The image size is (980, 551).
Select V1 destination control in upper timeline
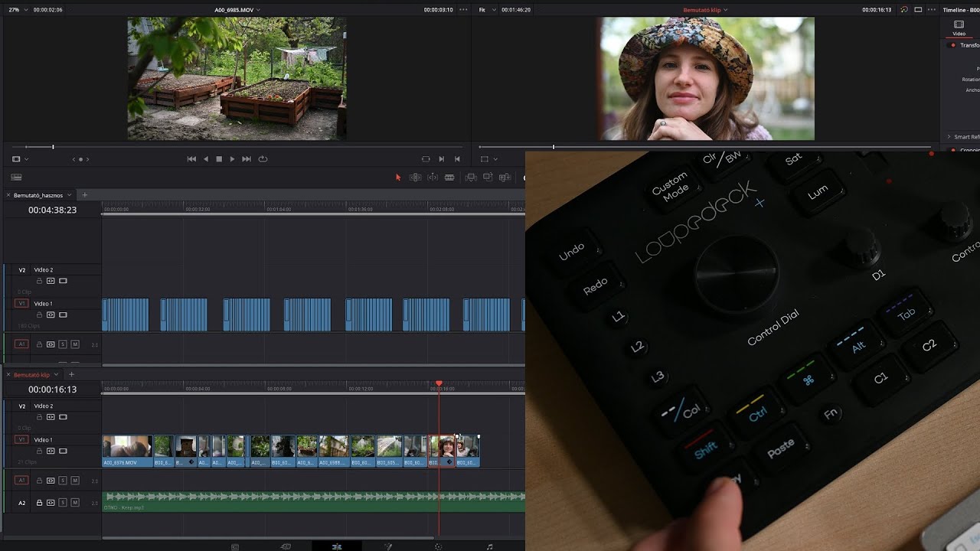coord(22,304)
